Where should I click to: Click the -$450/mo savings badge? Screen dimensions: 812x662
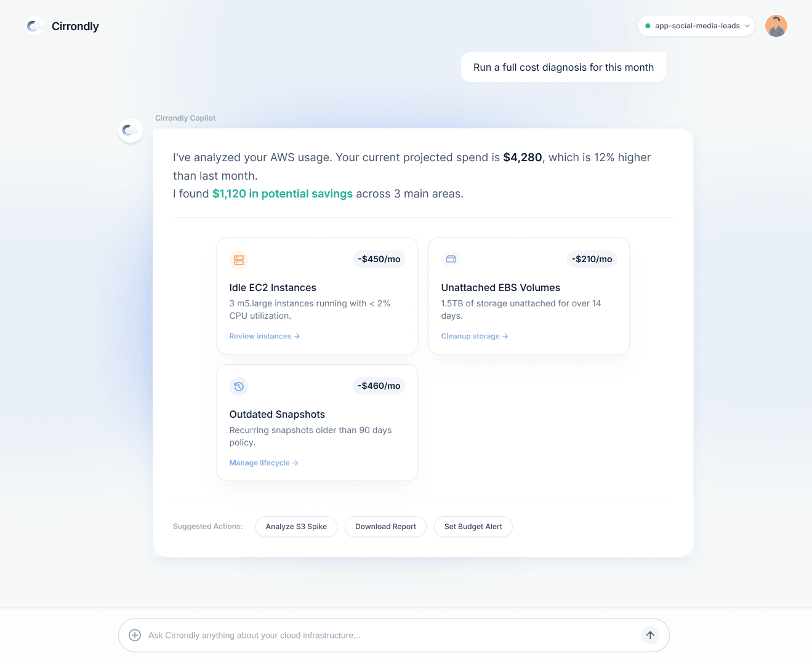(379, 259)
